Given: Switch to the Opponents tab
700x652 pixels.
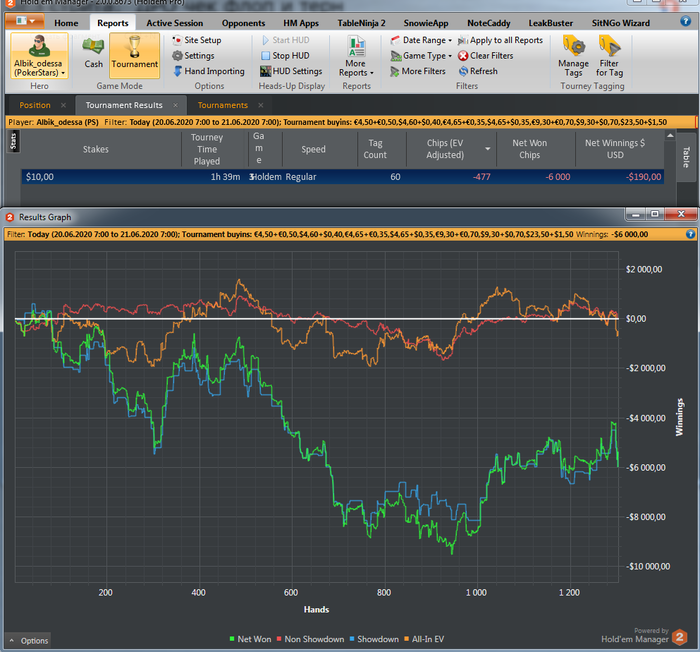Looking at the screenshot, I should click(x=243, y=23).
